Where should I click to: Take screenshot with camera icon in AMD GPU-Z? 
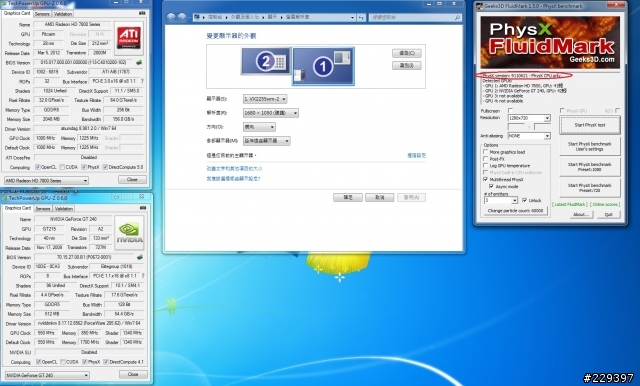pyautogui.click(x=142, y=13)
